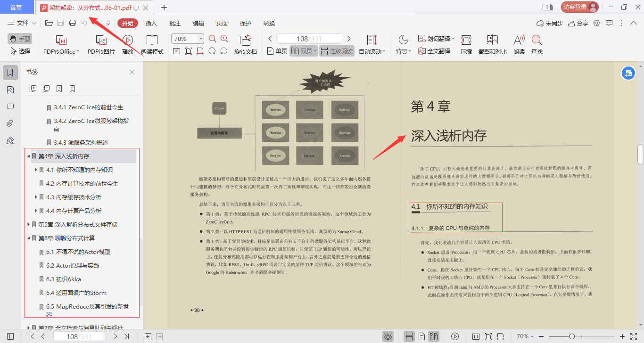Image resolution: width=644 pixels, height=343 pixels.
Task: Open the attachments paperclip panel
Action: [x=10, y=124]
